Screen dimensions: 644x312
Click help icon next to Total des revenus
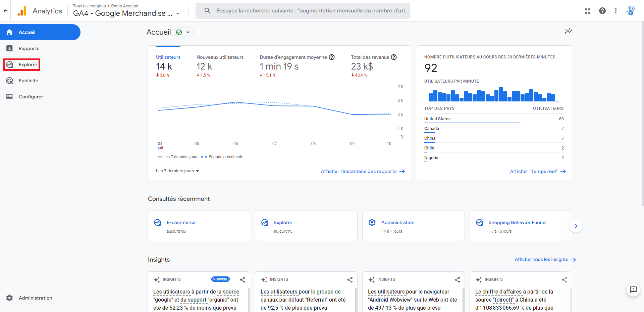[394, 57]
